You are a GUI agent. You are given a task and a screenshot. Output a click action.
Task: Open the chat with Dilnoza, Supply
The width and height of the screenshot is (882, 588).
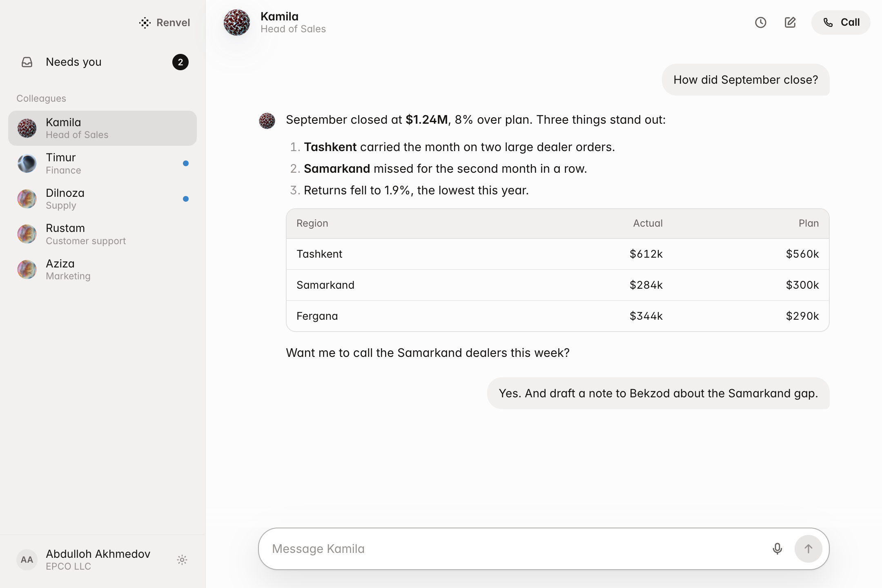click(x=102, y=199)
